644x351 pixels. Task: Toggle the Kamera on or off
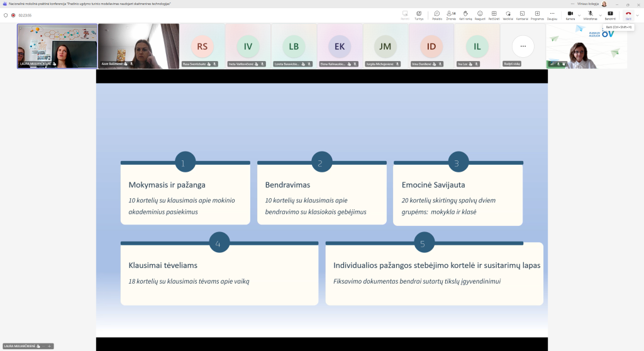click(570, 14)
